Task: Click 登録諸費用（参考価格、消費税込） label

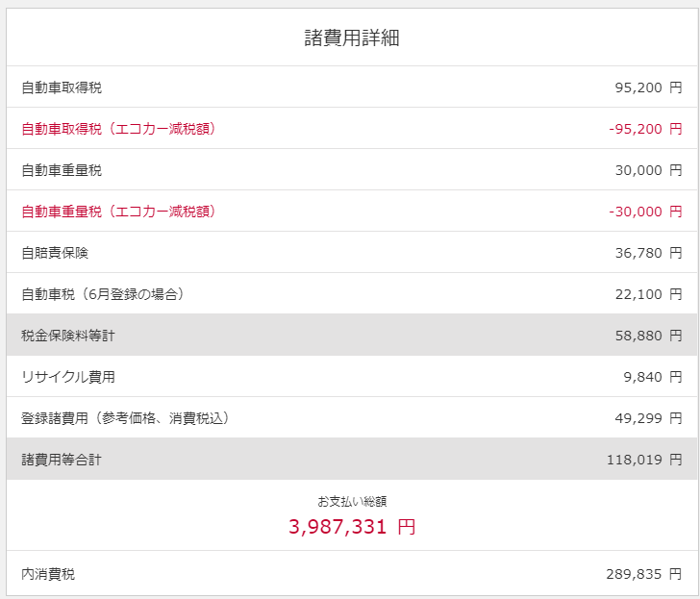Action: [125, 418]
